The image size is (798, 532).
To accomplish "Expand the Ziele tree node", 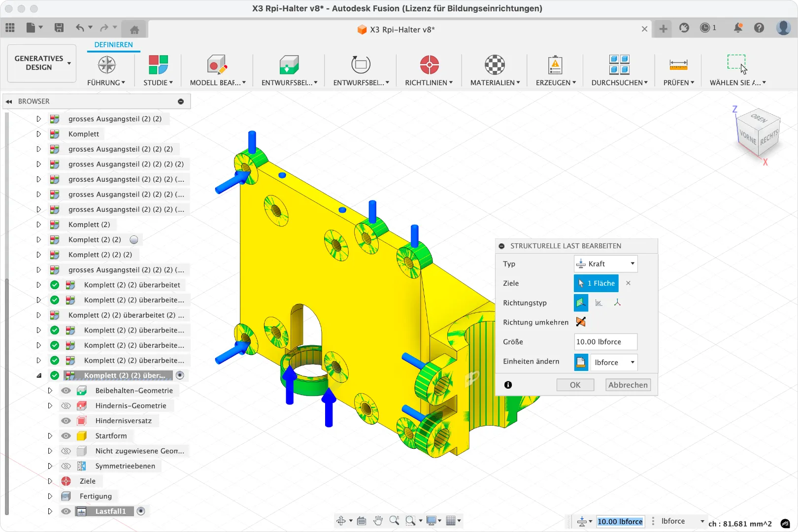I will click(50, 481).
